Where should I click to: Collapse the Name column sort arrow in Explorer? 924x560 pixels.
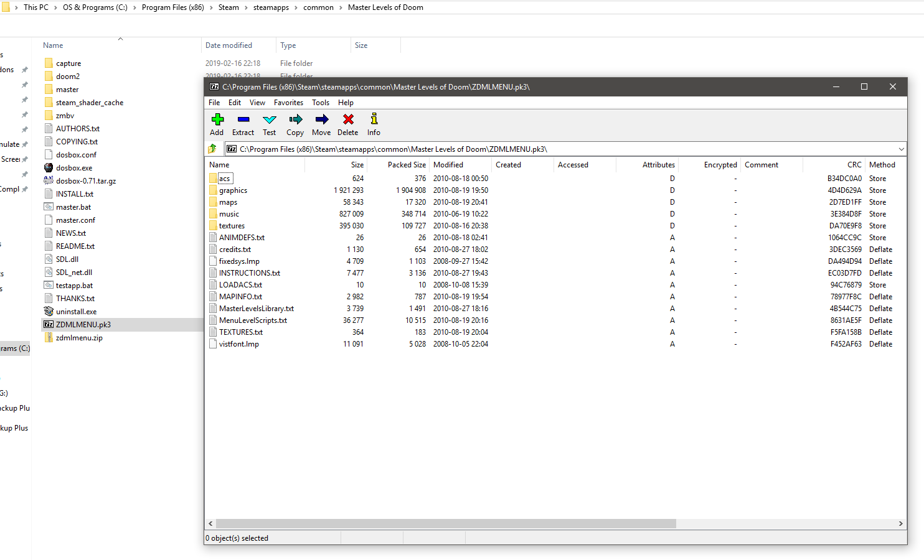120,39
